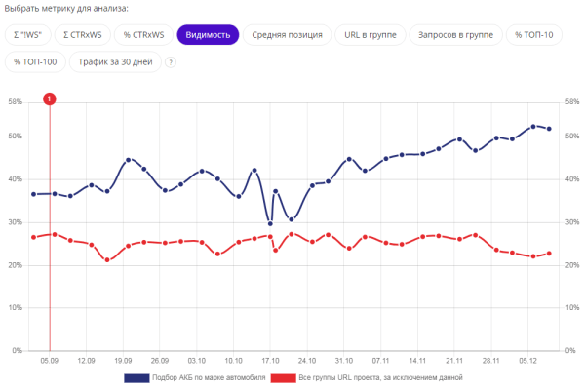Hide Все группы URL проекта series
This screenshot has width=585, height=392.
point(380,377)
